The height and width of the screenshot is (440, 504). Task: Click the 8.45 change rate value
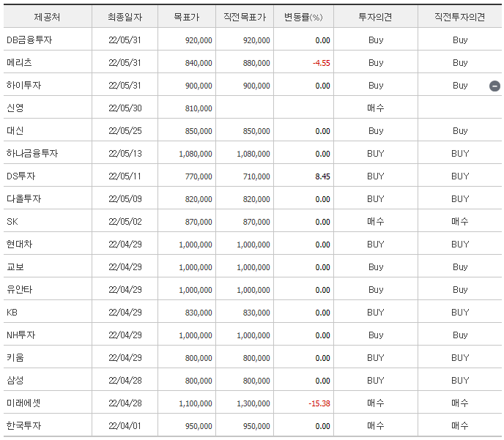(323, 176)
